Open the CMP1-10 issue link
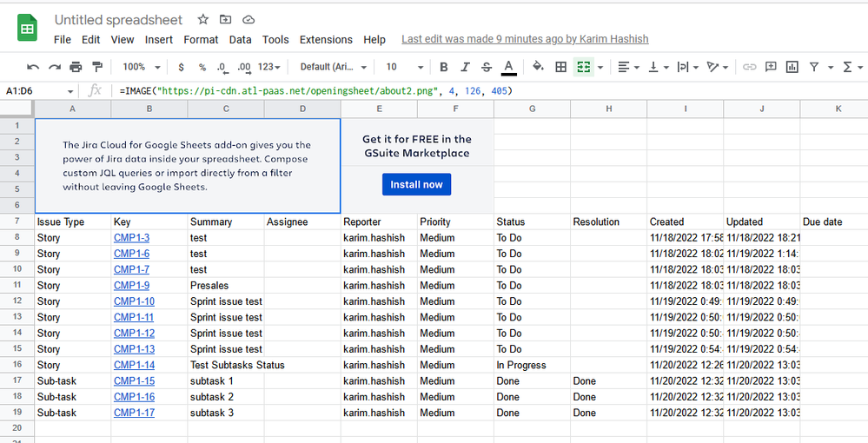868x443 pixels. (134, 301)
